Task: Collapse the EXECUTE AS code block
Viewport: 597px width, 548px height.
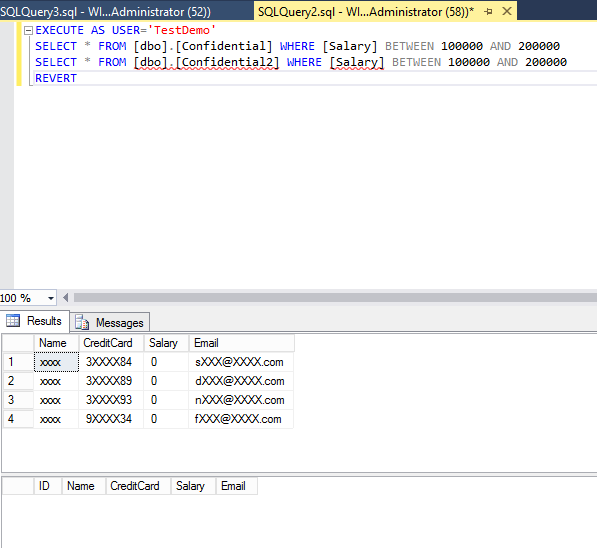Action: [28, 30]
